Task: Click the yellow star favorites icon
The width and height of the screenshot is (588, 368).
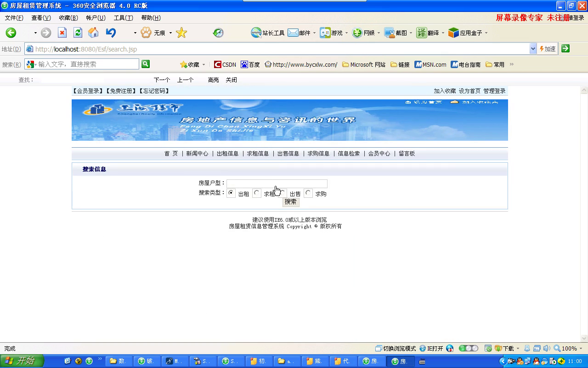Action: [181, 33]
